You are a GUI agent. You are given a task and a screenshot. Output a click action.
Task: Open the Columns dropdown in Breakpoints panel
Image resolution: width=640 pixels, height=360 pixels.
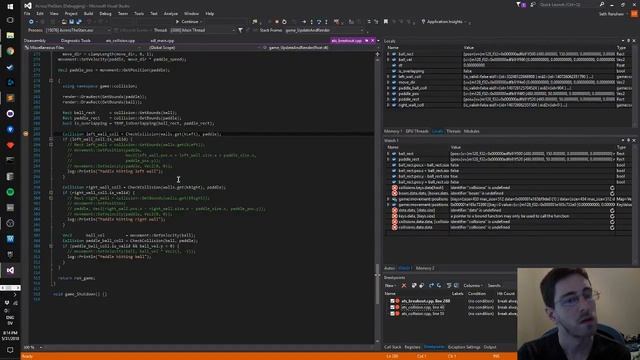point(473,286)
